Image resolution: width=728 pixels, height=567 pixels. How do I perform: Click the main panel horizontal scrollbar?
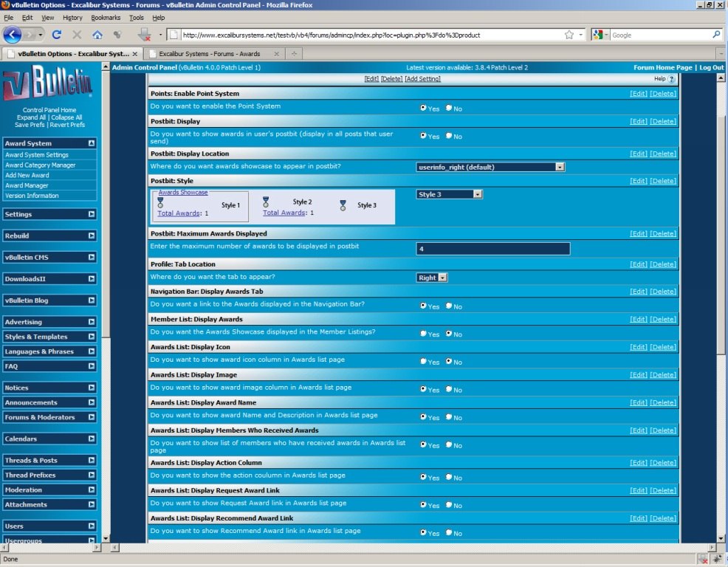pos(413,548)
